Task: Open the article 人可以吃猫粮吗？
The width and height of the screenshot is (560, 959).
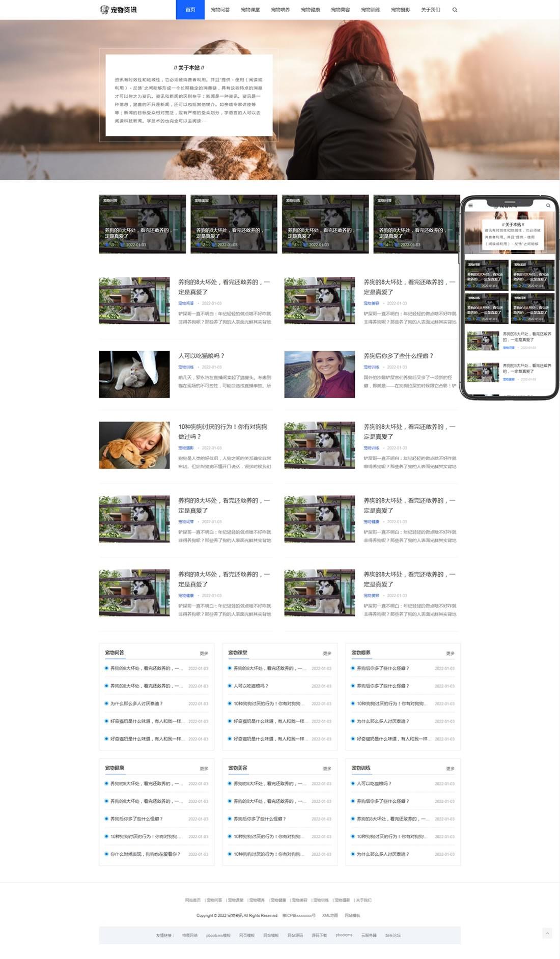Action: pos(201,356)
